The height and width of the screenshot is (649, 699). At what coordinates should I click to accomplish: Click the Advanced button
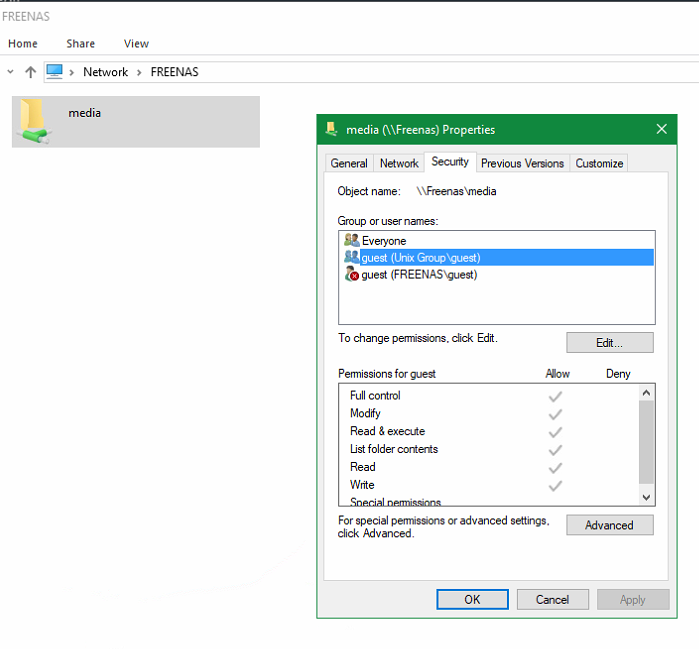[609, 525]
